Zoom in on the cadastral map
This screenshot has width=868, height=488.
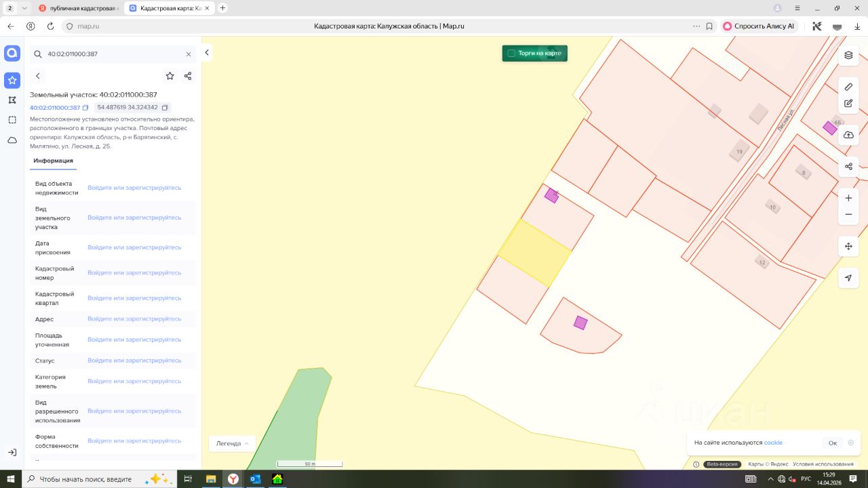click(x=848, y=198)
